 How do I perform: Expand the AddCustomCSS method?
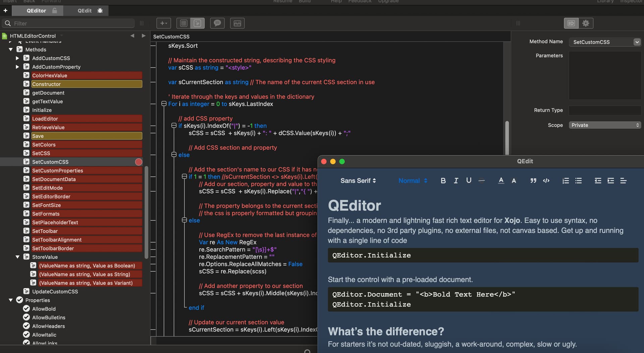coord(17,58)
